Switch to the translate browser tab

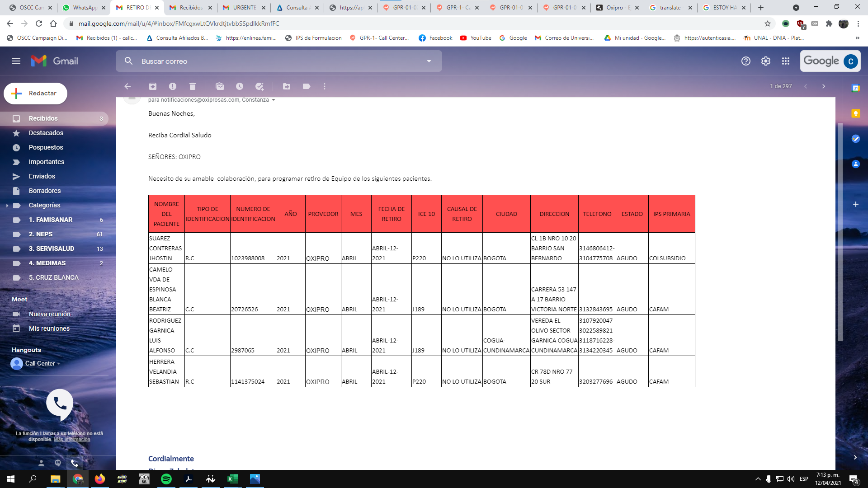coord(671,8)
